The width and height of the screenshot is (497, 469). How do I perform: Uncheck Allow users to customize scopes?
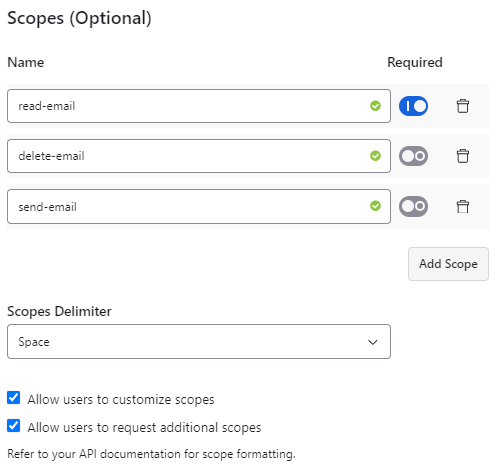14,398
